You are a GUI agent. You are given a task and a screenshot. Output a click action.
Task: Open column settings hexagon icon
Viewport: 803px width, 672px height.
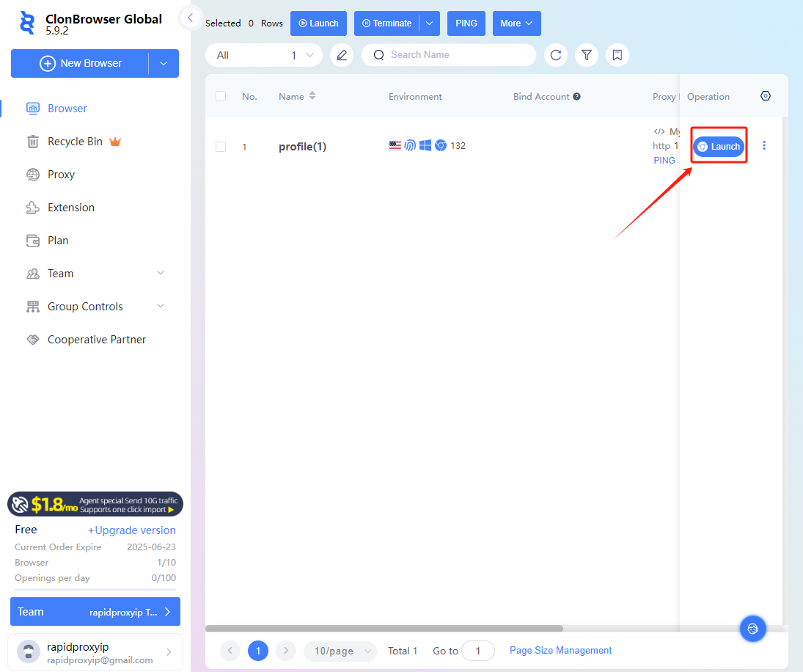766,96
